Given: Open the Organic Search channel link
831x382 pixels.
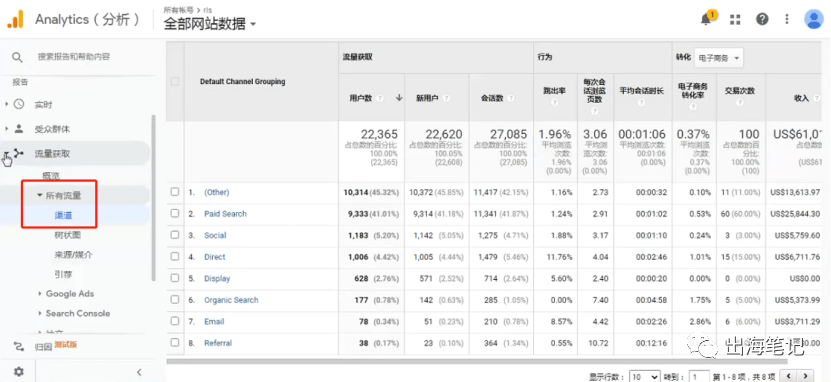Looking at the screenshot, I should pos(231,300).
